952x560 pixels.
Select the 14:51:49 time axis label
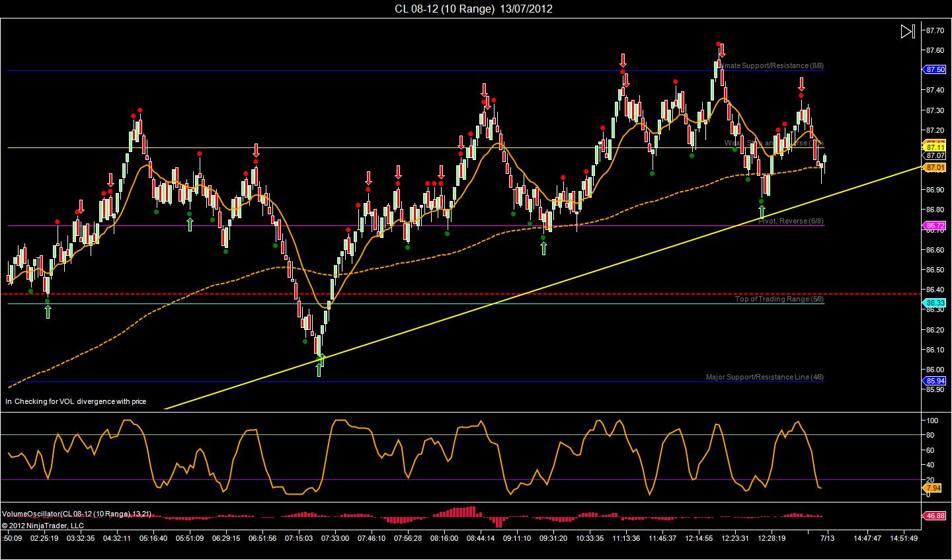[903, 538]
